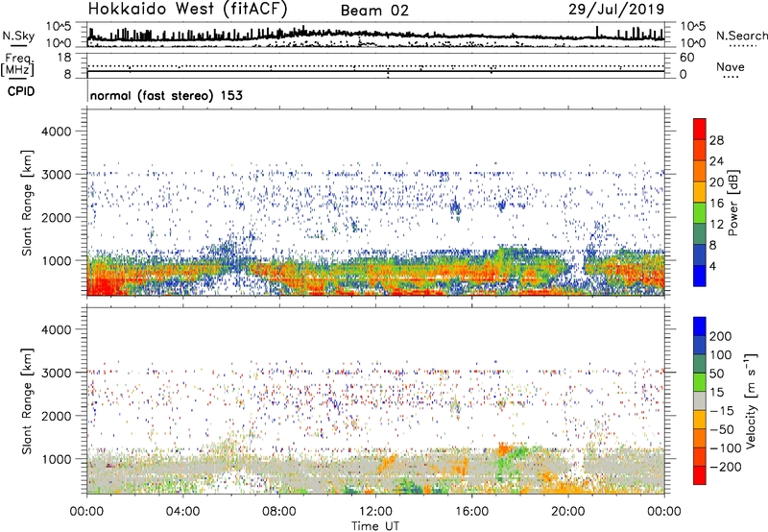Viewport: 768px width, 532px height.
Task: Click the 'Nave' legend label
Action: point(731,66)
